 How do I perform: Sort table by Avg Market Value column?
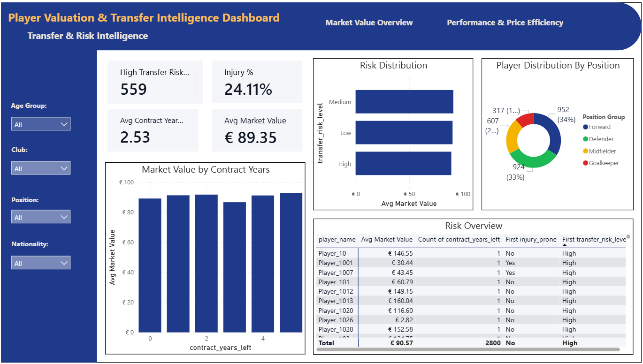386,240
